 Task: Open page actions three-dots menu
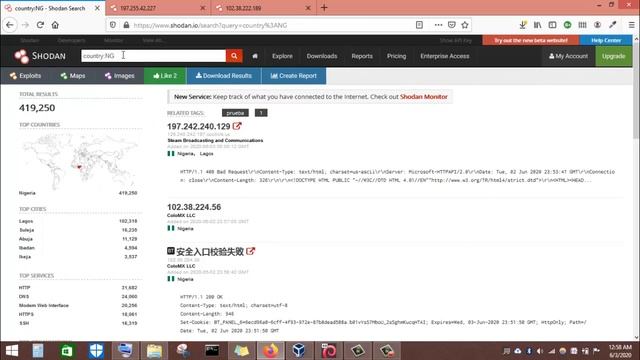click(438, 25)
